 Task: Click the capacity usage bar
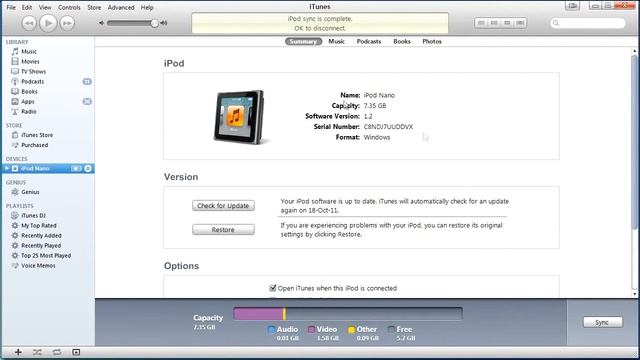pos(348,314)
